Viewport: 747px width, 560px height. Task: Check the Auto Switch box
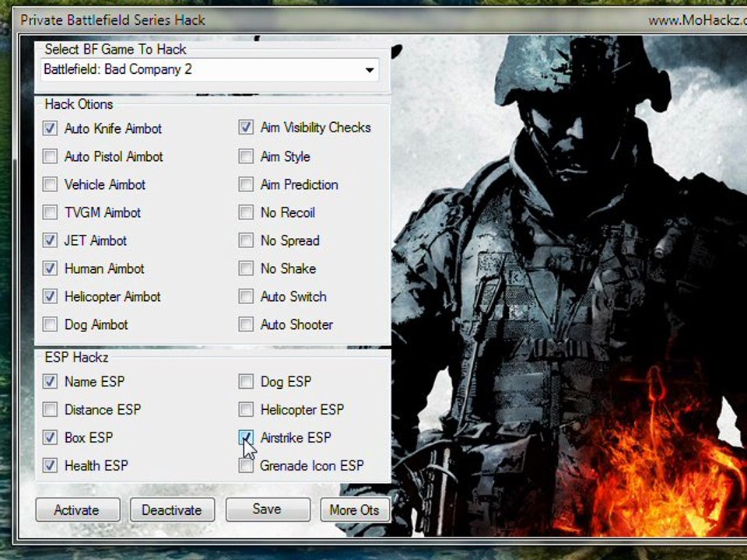pos(246,296)
